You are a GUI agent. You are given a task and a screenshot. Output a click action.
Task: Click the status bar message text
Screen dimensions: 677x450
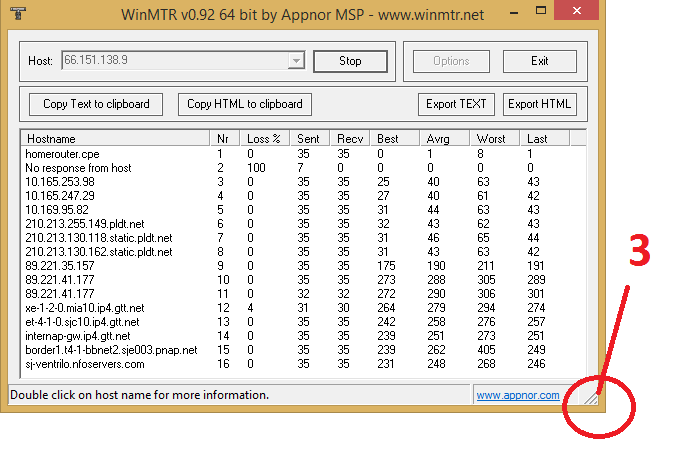click(x=139, y=395)
